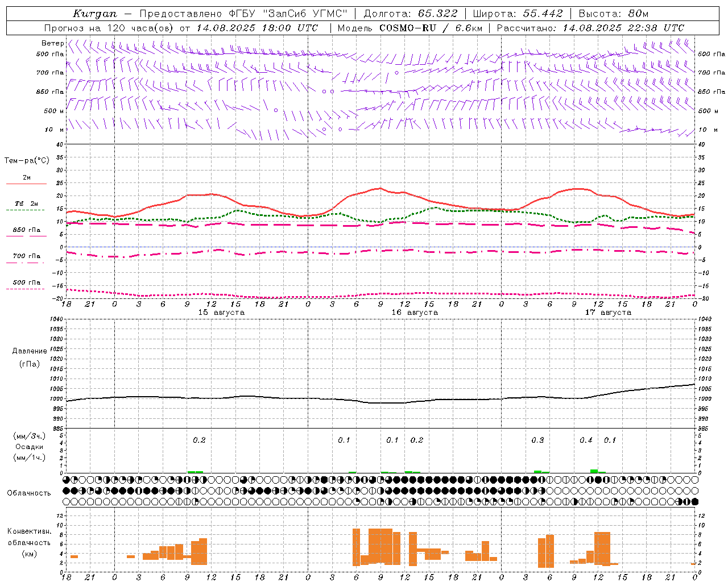The image size is (728, 582).
Task: Click the "Тем-ра(°C)" temperature panel label
Action: [x=27, y=161]
